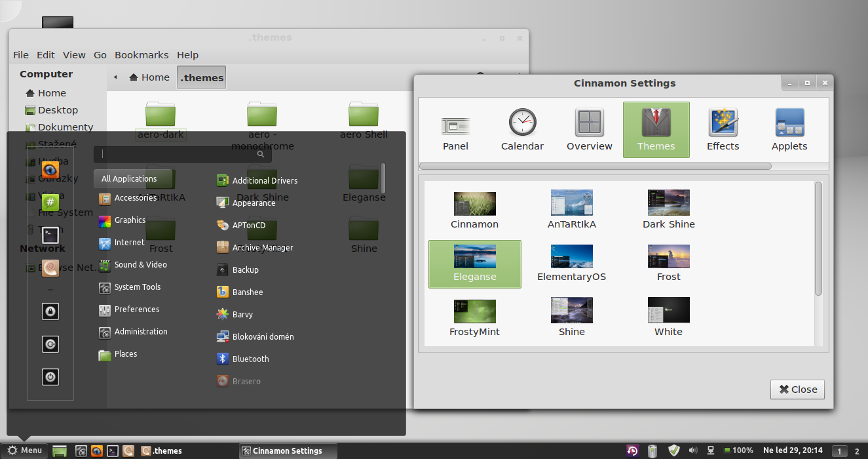Click the Home breadcrumb button in file manager
The image size is (868, 459).
[149, 77]
